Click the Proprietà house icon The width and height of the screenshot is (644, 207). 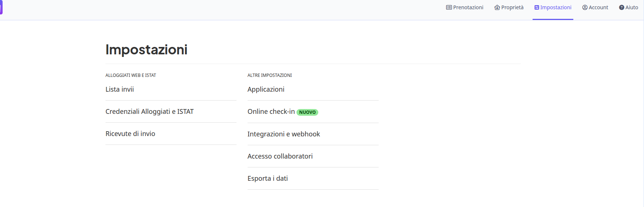point(497,7)
